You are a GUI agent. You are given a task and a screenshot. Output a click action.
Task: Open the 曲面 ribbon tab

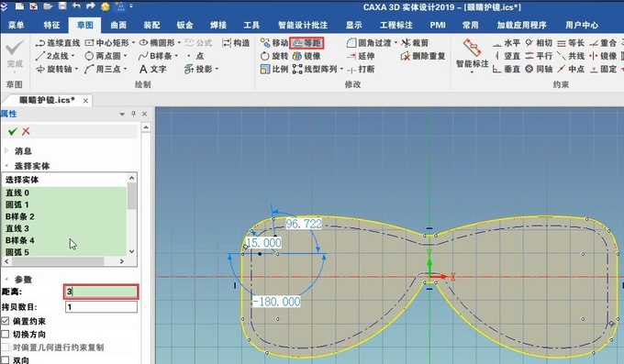(118, 25)
